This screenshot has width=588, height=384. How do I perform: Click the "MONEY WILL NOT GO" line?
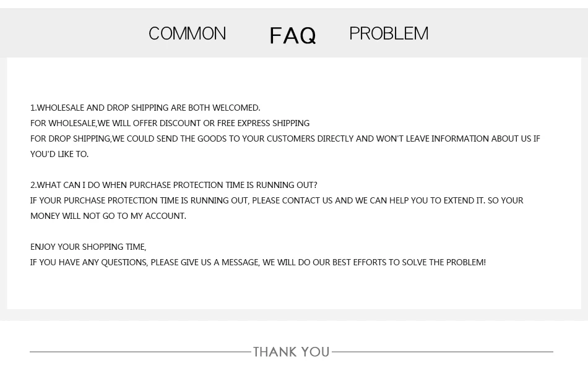pos(108,216)
